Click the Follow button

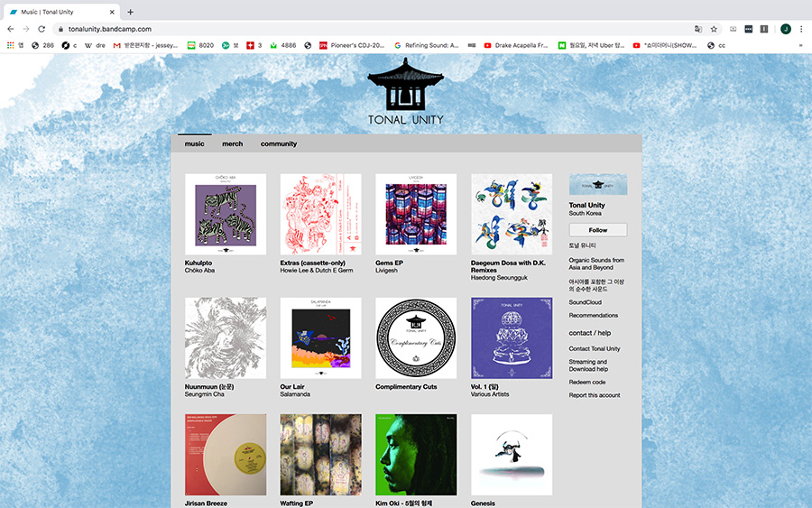click(x=598, y=230)
